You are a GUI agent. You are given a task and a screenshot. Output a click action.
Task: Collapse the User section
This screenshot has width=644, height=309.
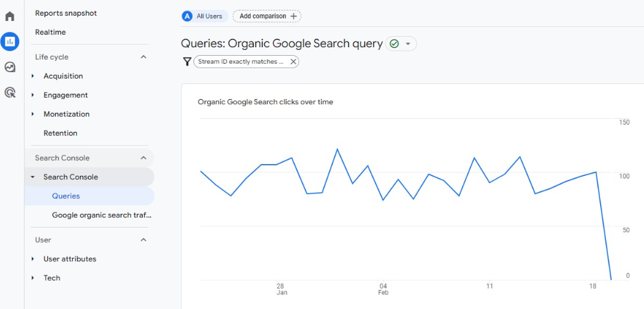click(x=144, y=240)
